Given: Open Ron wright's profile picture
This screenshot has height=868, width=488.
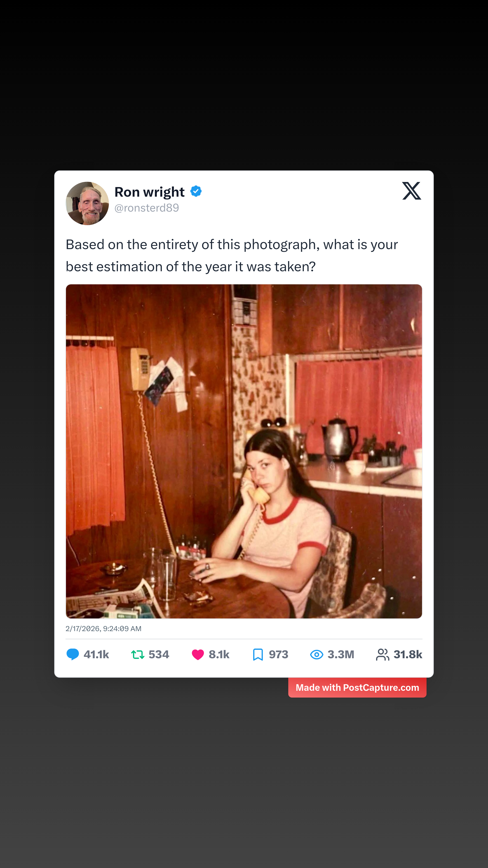Looking at the screenshot, I should click(87, 203).
